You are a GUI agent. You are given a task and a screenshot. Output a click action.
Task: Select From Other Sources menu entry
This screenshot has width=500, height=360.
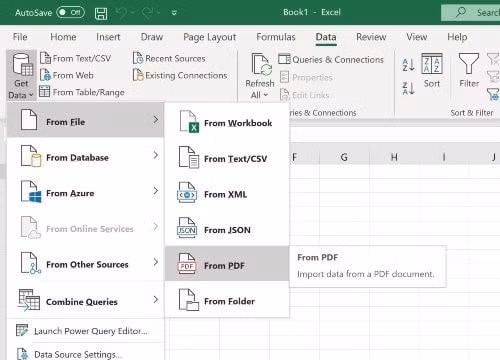[x=85, y=263]
